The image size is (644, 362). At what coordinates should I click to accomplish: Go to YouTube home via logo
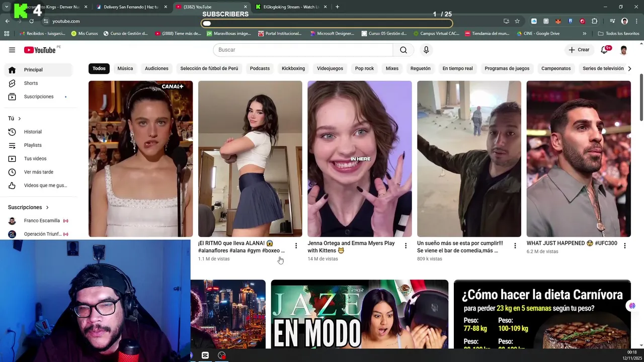pyautogui.click(x=40, y=50)
